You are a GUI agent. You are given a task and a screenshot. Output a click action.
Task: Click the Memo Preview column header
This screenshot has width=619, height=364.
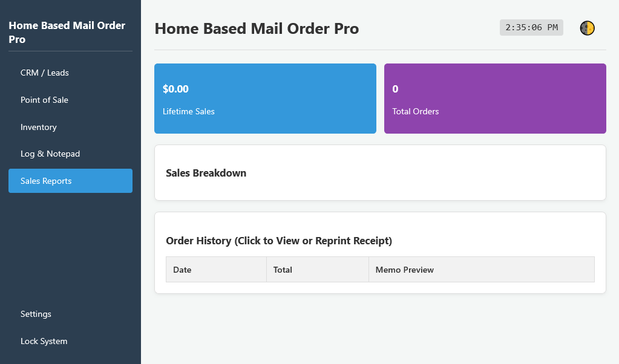404,270
